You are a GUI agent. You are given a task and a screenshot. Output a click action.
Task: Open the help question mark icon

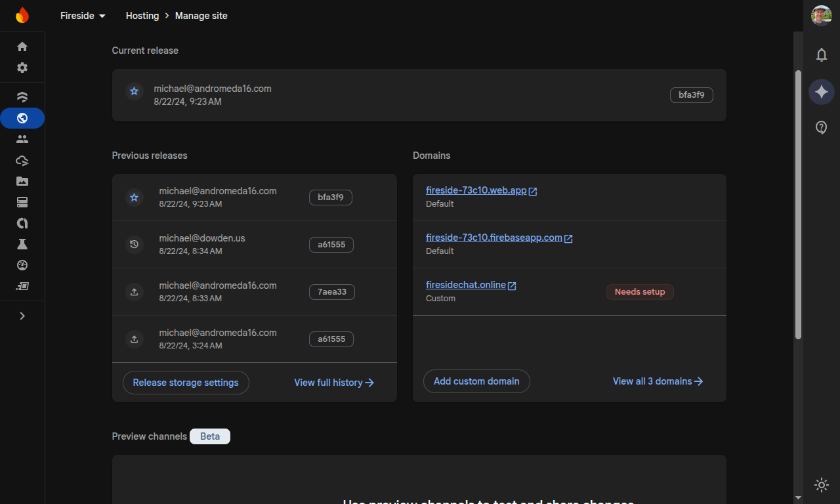[821, 127]
